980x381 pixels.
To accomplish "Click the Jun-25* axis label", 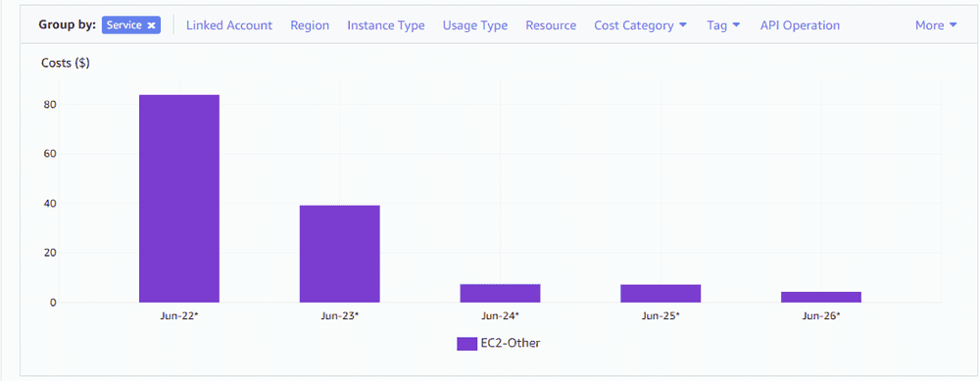I will pos(661,315).
